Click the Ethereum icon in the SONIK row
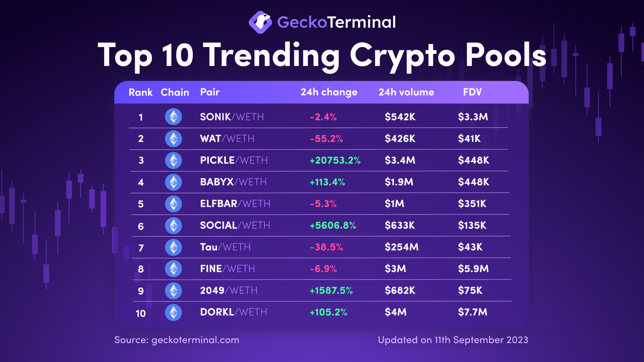 (x=173, y=117)
